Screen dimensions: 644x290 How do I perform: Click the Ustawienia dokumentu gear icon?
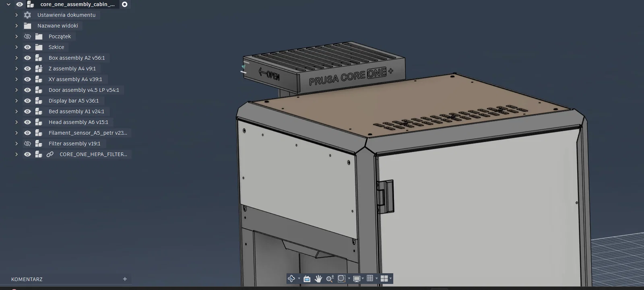coord(27,15)
